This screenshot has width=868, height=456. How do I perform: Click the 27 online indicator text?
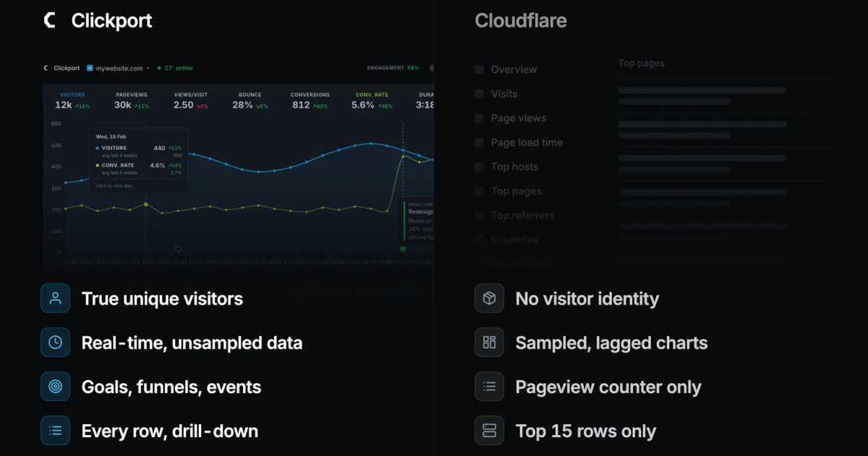[179, 68]
